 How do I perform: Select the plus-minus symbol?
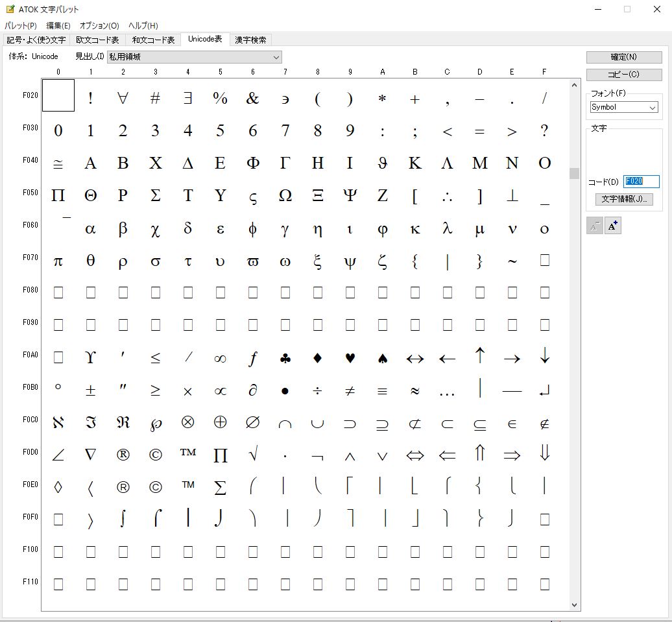90,390
